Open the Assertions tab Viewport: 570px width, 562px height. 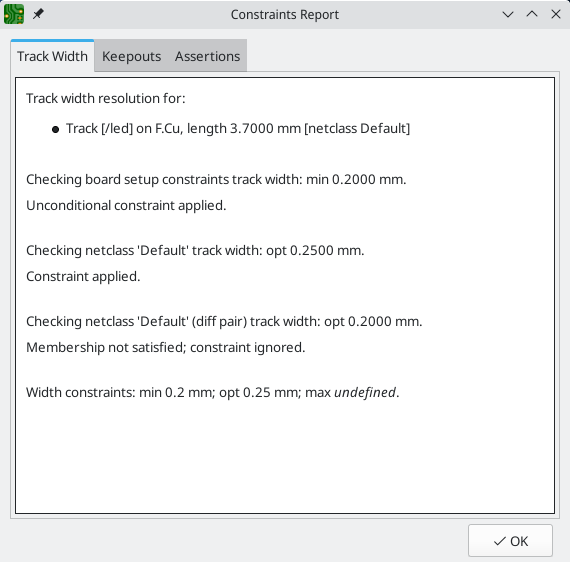coord(208,56)
